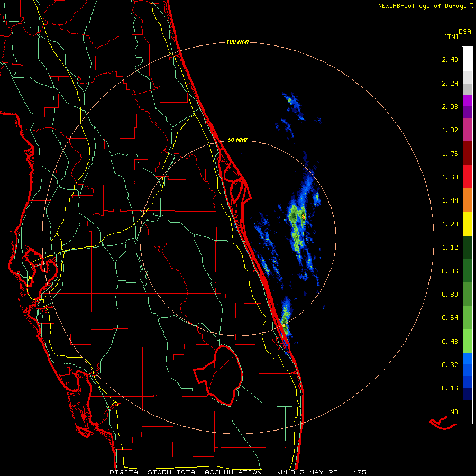The height and width of the screenshot is (476, 476).
Task: Click the 1.28 legend value
Action: (450, 224)
